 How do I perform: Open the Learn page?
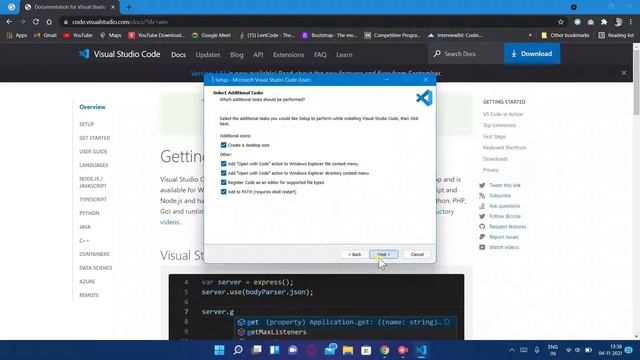pos(344,55)
